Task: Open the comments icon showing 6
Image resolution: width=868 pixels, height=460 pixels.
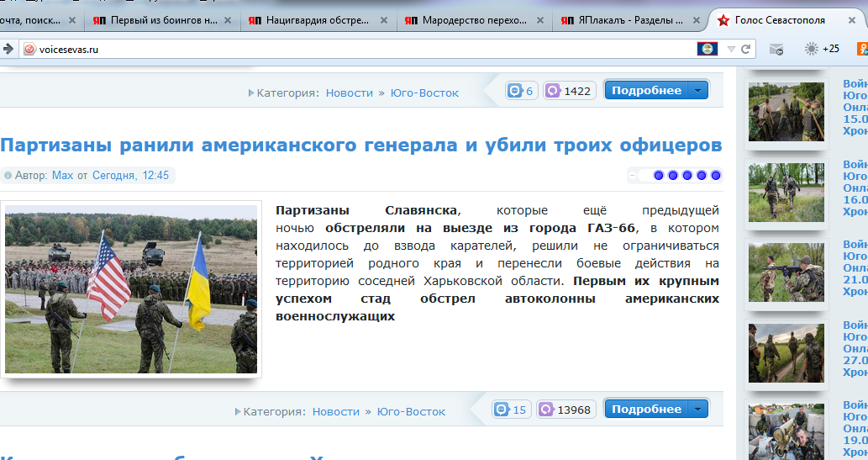Action: point(515,91)
